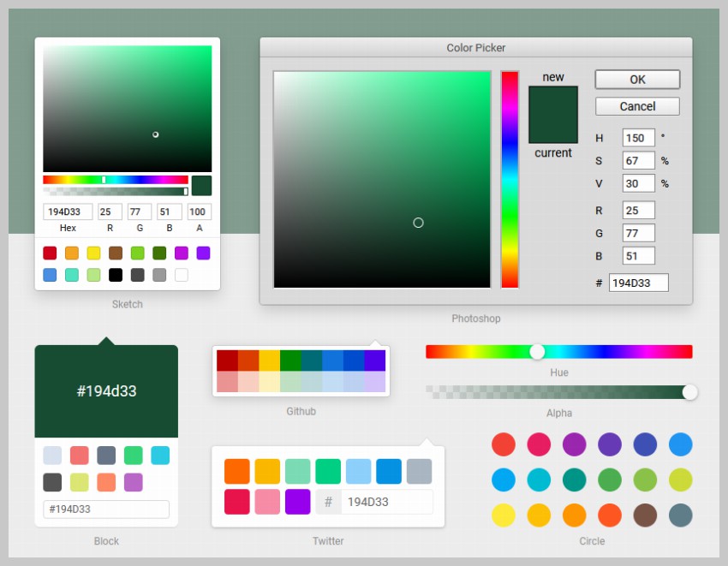The image size is (728, 566).
Task: Click the H hue value field in Photoshop picker
Action: pos(639,138)
